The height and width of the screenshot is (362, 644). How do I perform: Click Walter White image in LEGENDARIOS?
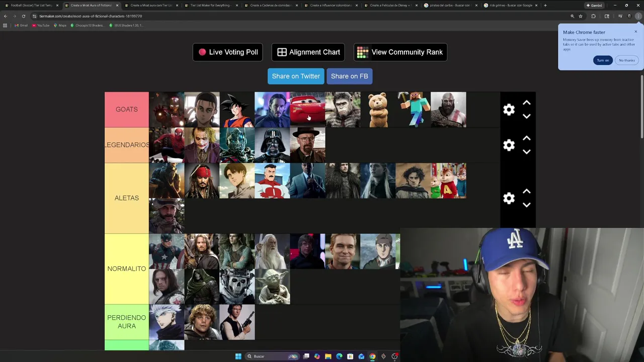coord(307,145)
